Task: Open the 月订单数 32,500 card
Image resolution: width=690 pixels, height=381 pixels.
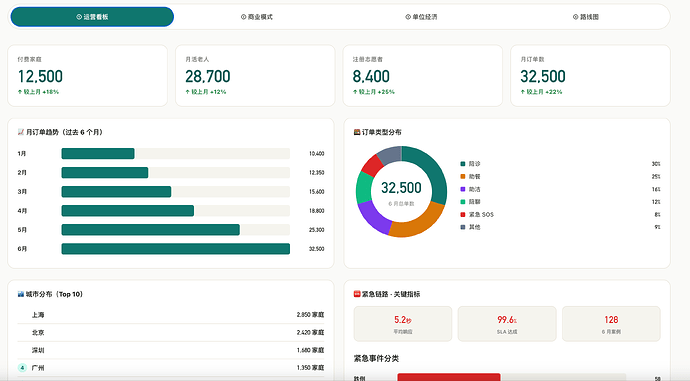Action: click(x=590, y=76)
